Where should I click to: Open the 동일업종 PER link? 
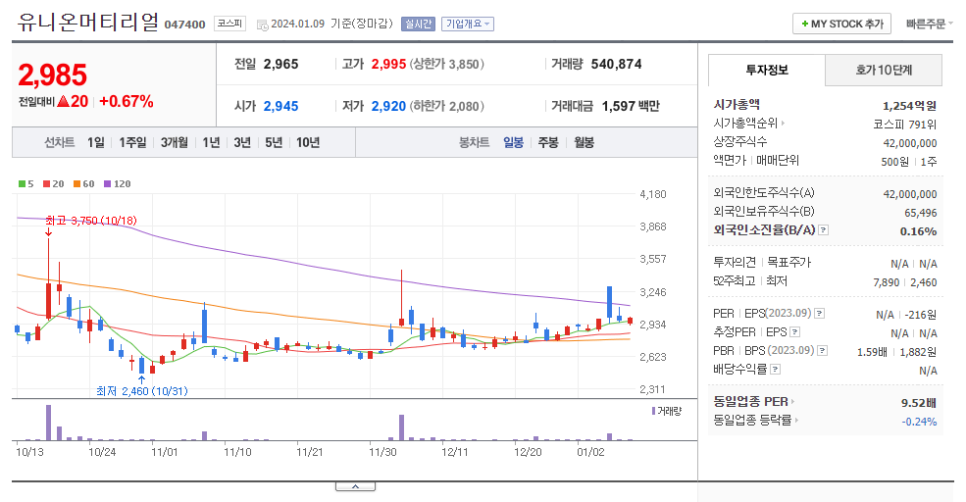(753, 402)
